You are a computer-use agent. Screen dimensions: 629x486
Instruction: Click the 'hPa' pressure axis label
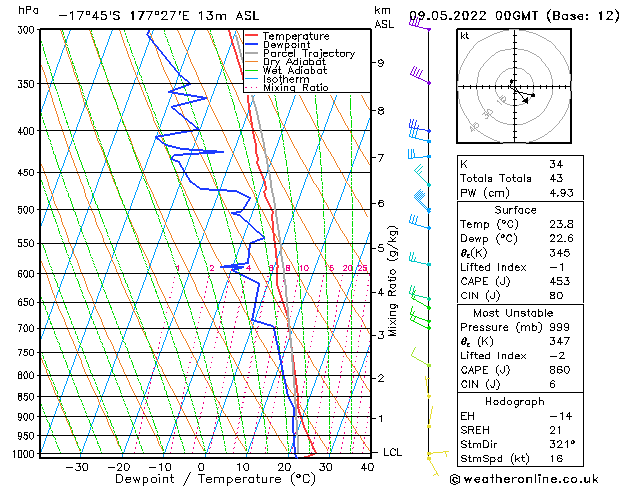click(28, 11)
